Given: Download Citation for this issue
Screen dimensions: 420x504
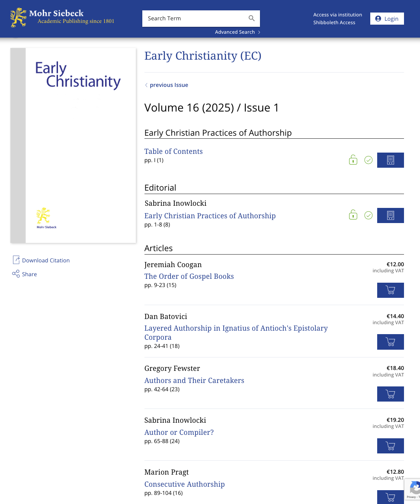Looking at the screenshot, I should [45, 260].
